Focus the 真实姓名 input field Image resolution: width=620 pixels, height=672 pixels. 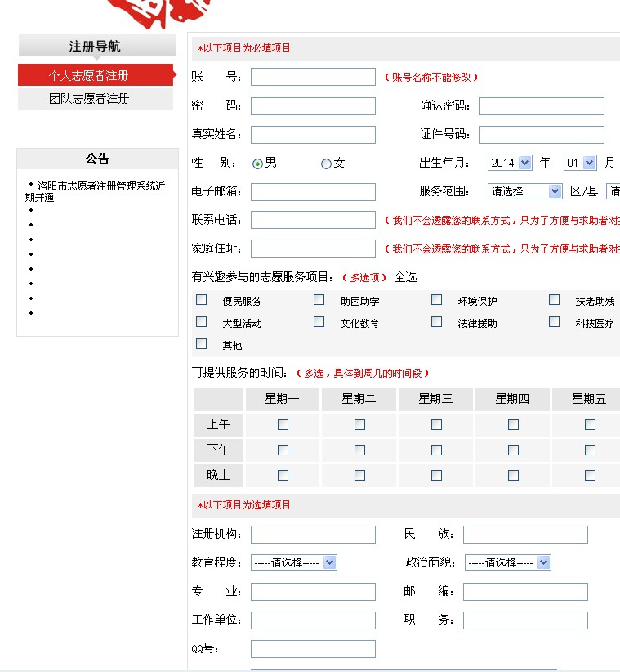[313, 135]
